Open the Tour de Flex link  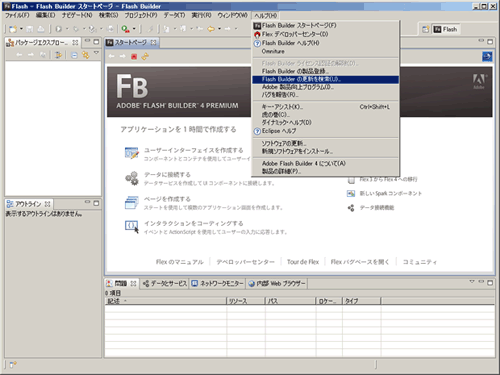tap(303, 262)
